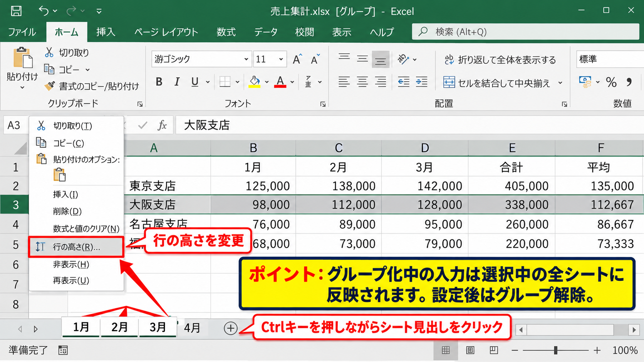Viewport: 644px width, 362px height.
Task: Toggle underline formatting
Action: pyautogui.click(x=195, y=82)
